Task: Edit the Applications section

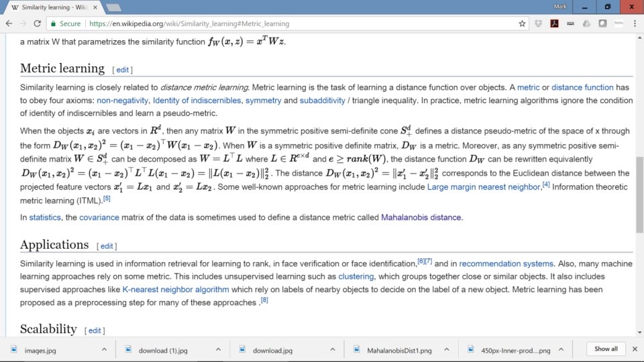Action: 107,246
